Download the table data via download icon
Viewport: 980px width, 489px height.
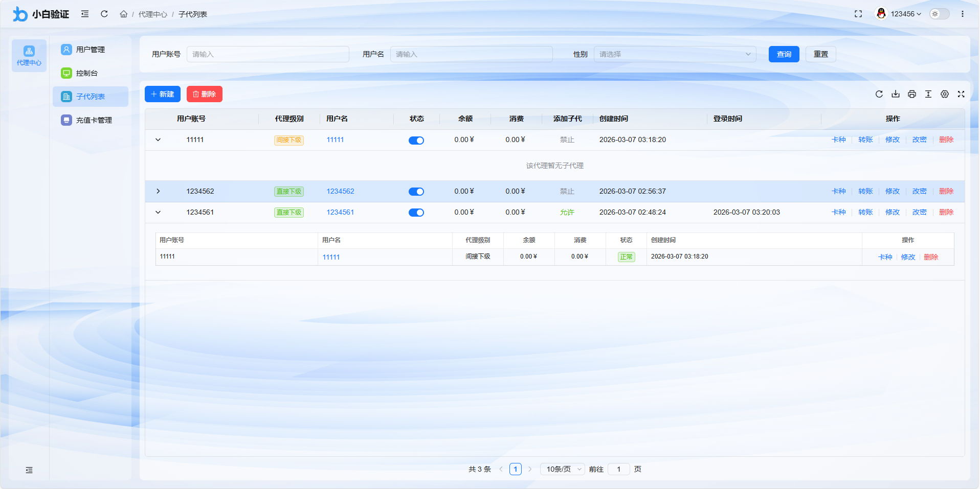coord(896,94)
